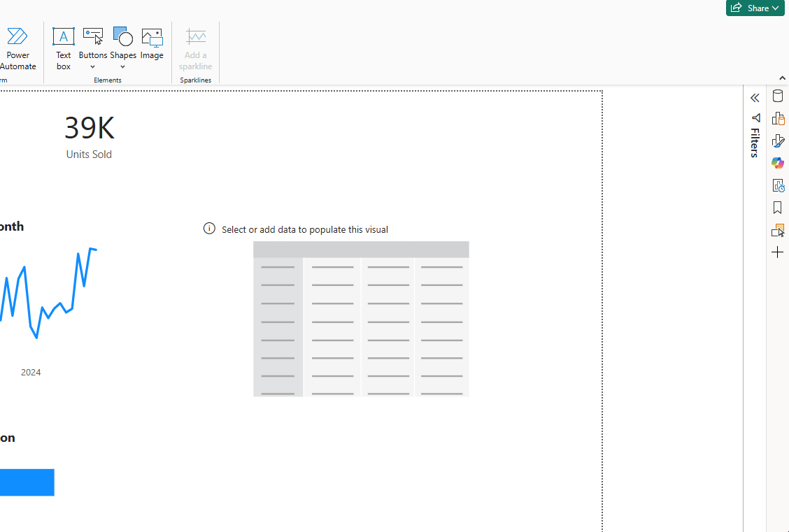The height and width of the screenshot is (532, 789).
Task: Click the info icon beside populate message
Action: point(209,229)
